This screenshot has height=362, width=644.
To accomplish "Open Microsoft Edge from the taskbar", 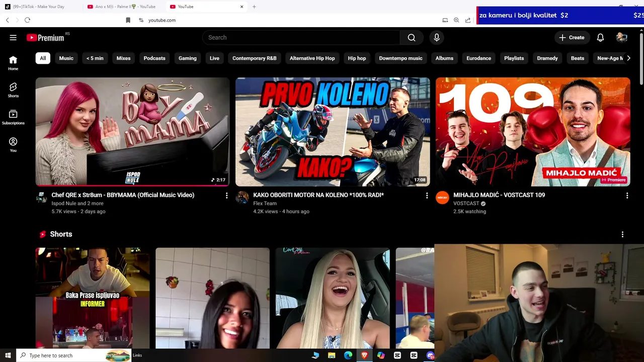I will click(348, 355).
